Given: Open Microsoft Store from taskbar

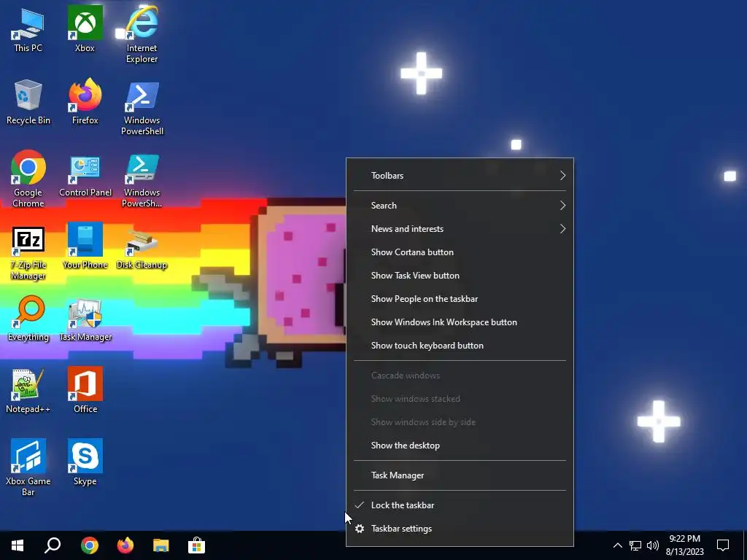Looking at the screenshot, I should tap(196, 545).
